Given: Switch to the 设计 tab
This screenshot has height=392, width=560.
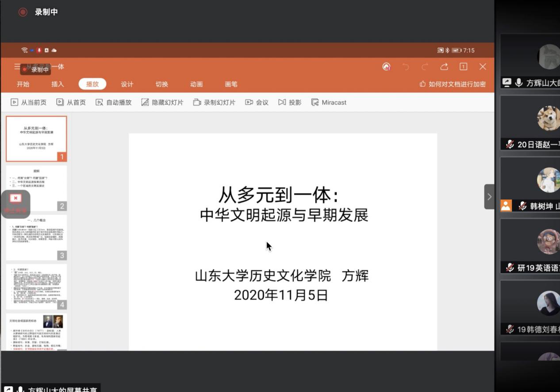Looking at the screenshot, I should pyautogui.click(x=127, y=84).
